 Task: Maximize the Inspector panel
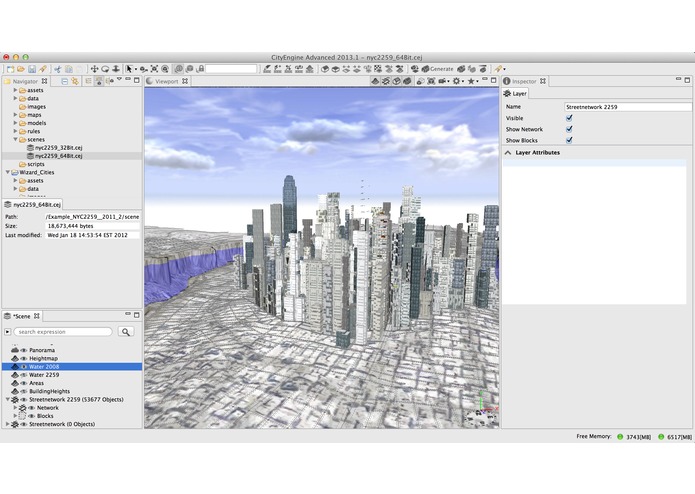coord(687,80)
